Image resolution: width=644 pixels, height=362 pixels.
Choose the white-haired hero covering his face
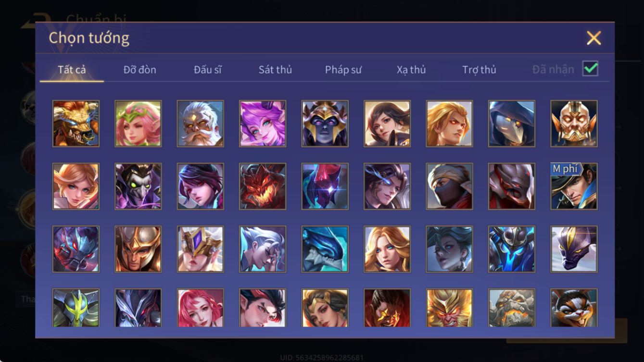coord(263,249)
